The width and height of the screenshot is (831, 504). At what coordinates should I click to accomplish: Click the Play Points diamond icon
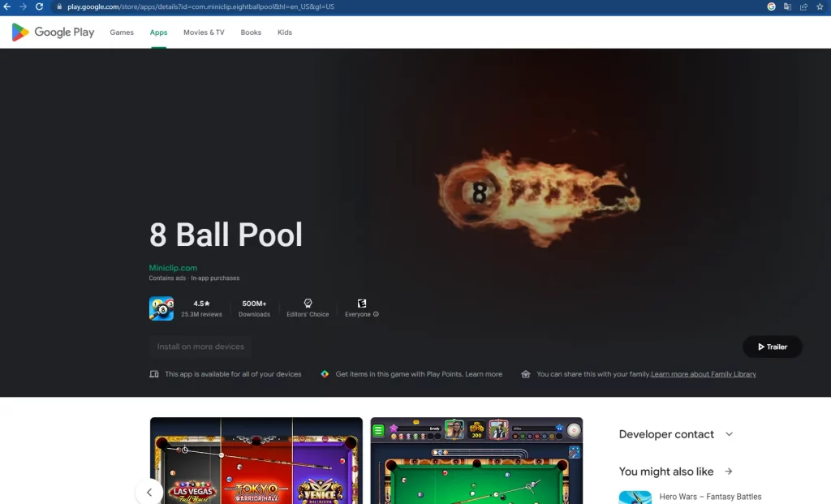325,374
